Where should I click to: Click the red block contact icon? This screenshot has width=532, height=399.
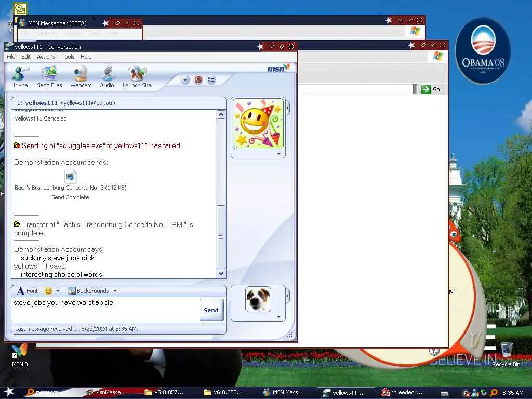(198, 80)
